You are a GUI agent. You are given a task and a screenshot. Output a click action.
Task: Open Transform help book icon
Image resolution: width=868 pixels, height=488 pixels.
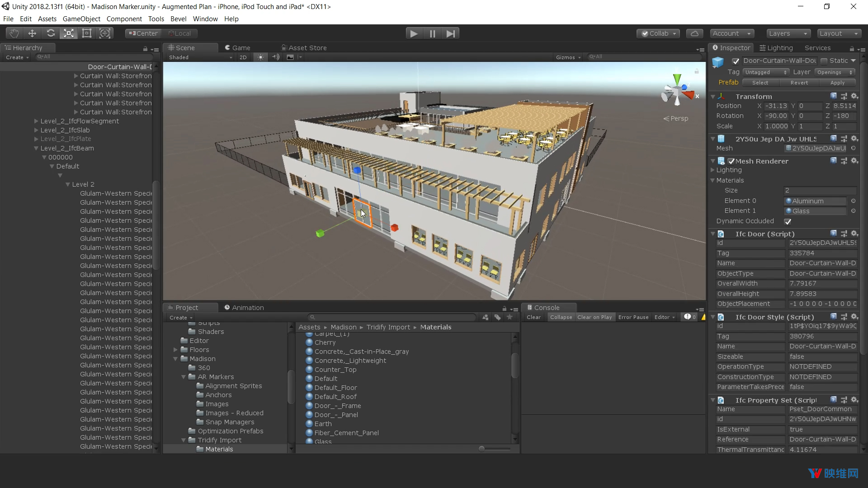(x=833, y=96)
